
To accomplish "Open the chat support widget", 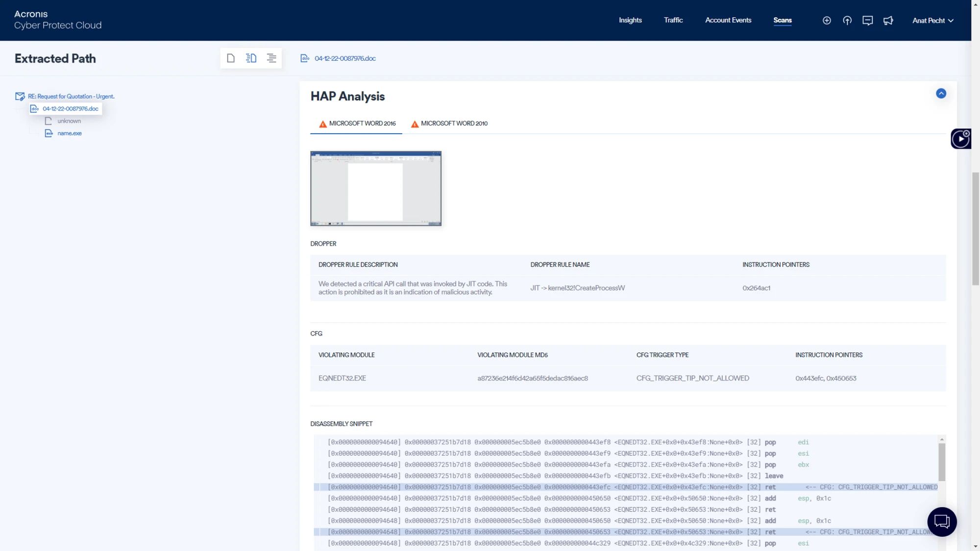I will [x=942, y=522].
